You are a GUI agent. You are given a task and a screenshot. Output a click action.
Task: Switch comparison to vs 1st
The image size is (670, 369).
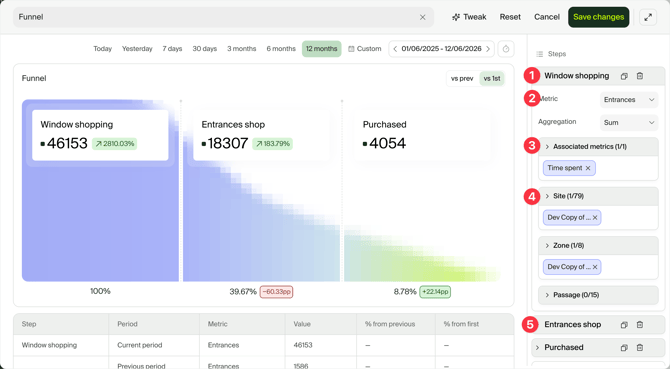tap(492, 79)
